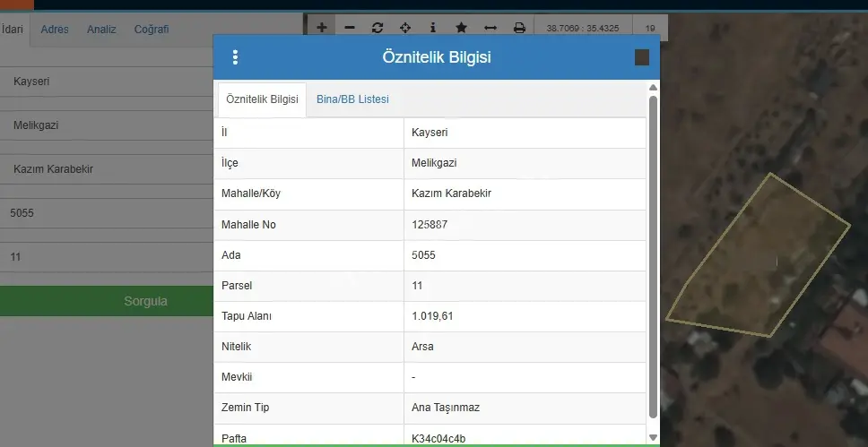The image size is (868, 447).
Task: Select the Mahalle No value 125887
Action: pyautogui.click(x=430, y=225)
